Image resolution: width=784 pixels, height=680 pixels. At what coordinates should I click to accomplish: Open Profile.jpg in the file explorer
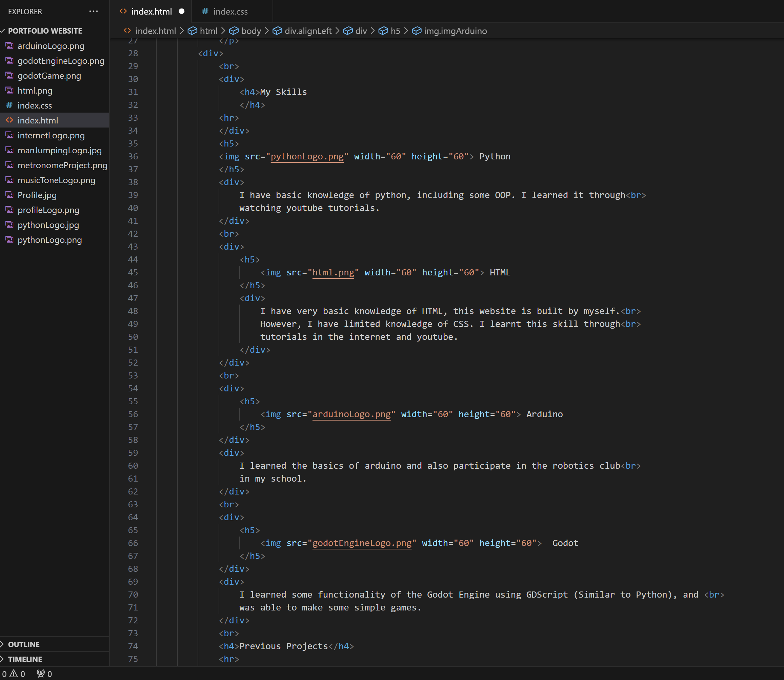point(37,195)
